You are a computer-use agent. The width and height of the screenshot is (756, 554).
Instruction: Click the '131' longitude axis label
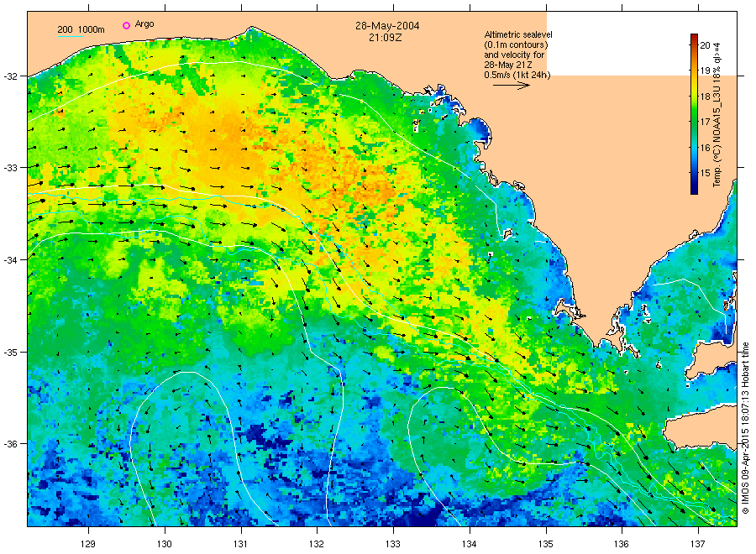pyautogui.click(x=240, y=544)
